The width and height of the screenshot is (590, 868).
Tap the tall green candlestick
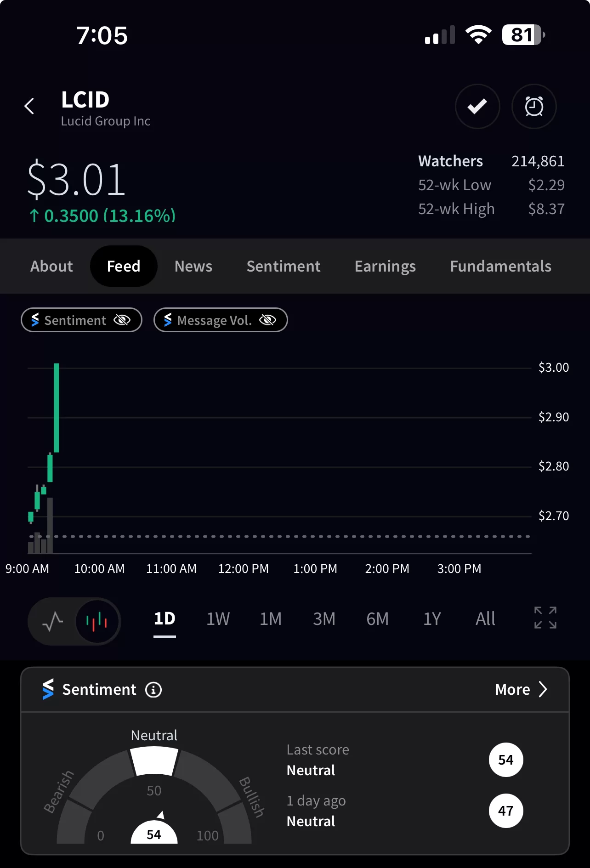pos(56,408)
